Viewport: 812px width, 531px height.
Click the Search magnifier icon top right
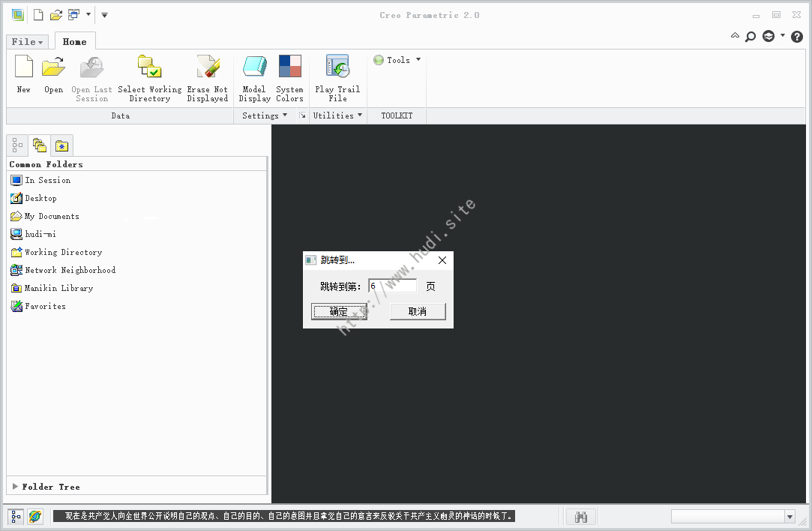pos(751,36)
